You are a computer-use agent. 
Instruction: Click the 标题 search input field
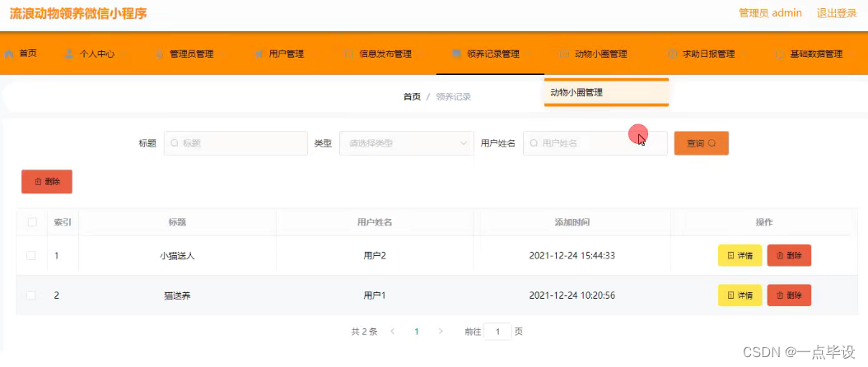tap(236, 143)
